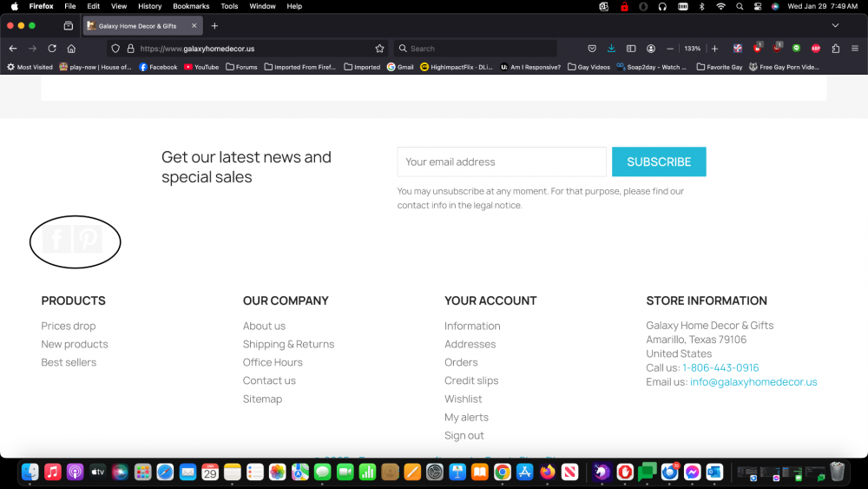Open the View menu
Screen dimensions: 868x489
[x=118, y=6]
